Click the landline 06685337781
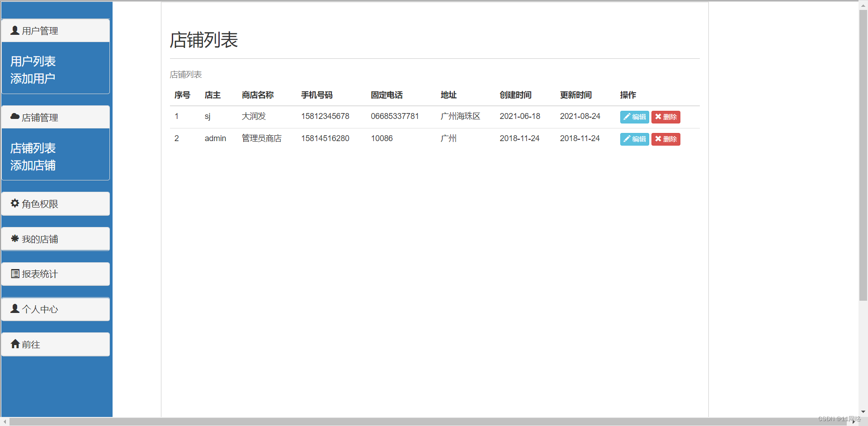868x426 pixels. point(395,116)
